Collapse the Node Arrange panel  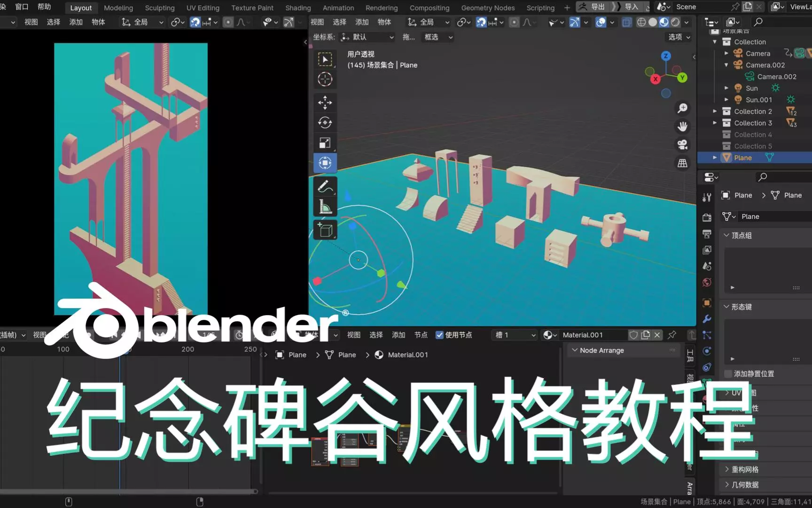575,350
